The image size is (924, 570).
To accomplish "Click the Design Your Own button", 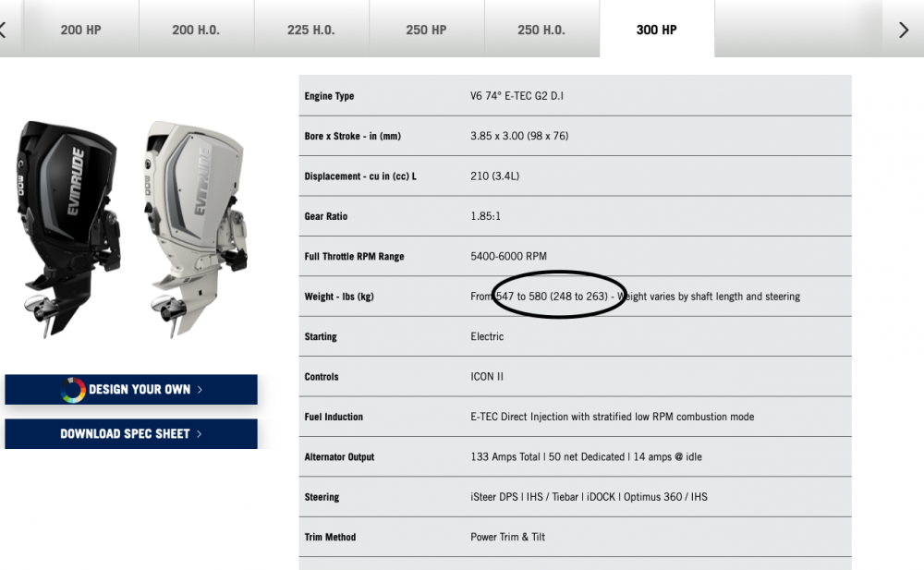I will click(x=131, y=390).
